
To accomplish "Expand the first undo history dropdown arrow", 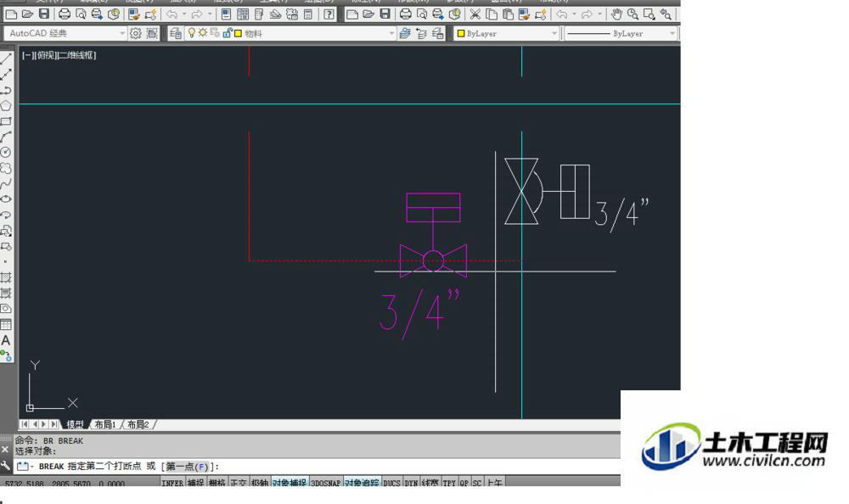I will click(184, 14).
